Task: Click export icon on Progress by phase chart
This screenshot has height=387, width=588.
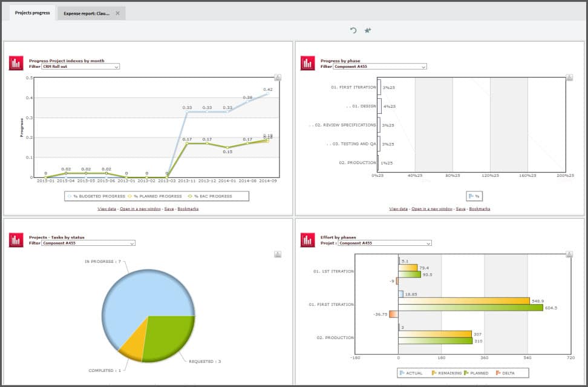Action: [569, 77]
